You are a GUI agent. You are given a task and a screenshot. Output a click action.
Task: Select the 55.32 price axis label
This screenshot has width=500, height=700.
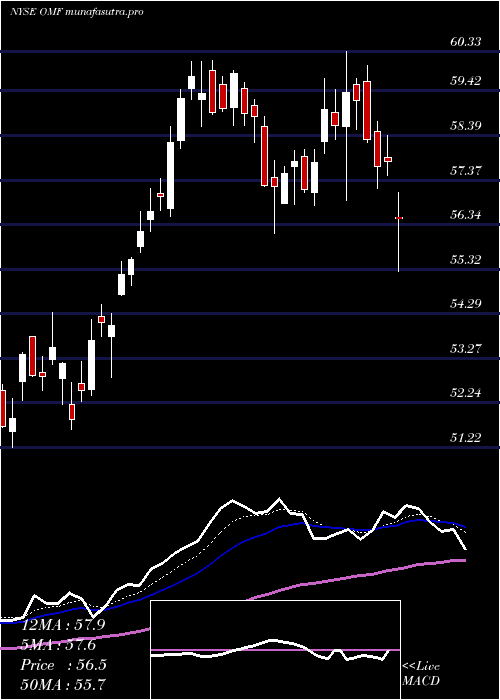[x=465, y=259]
